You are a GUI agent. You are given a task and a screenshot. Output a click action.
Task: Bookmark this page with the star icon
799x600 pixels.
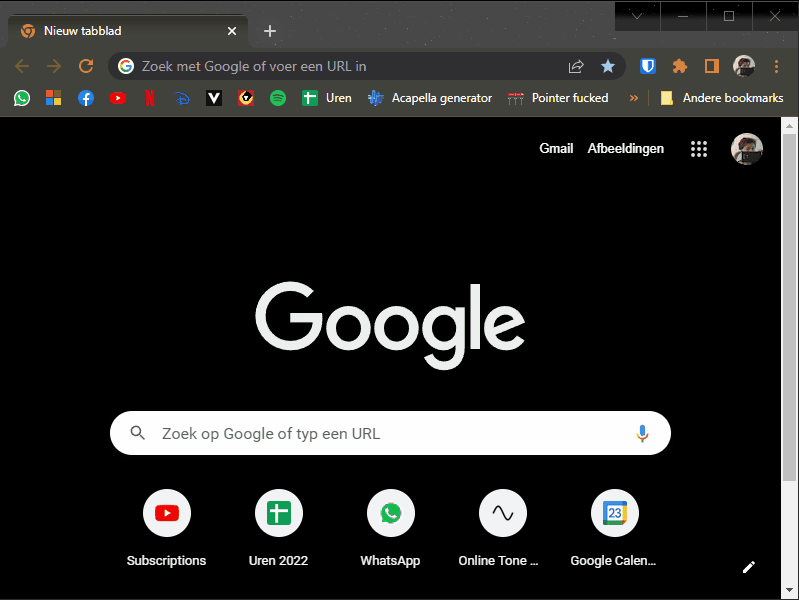coord(608,66)
